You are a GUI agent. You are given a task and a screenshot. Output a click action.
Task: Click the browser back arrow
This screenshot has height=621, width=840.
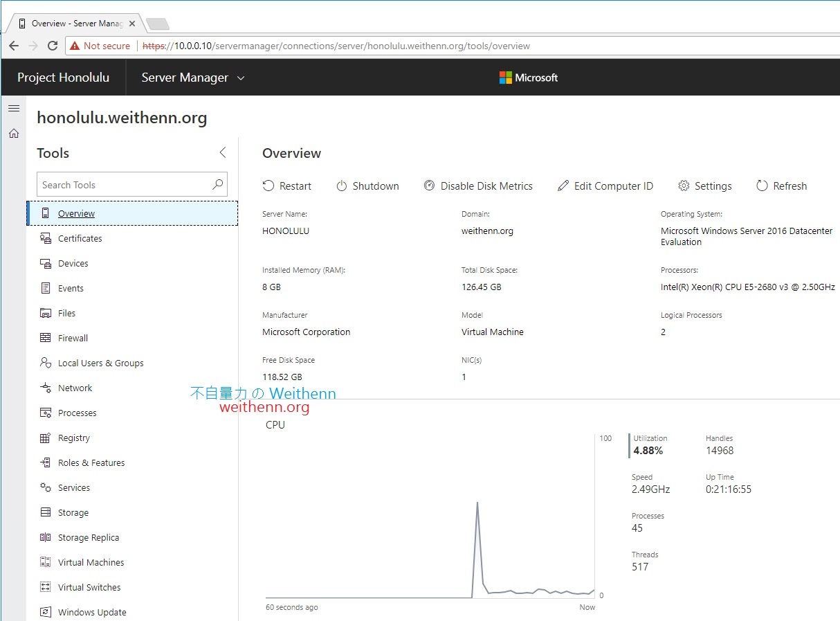click(14, 46)
